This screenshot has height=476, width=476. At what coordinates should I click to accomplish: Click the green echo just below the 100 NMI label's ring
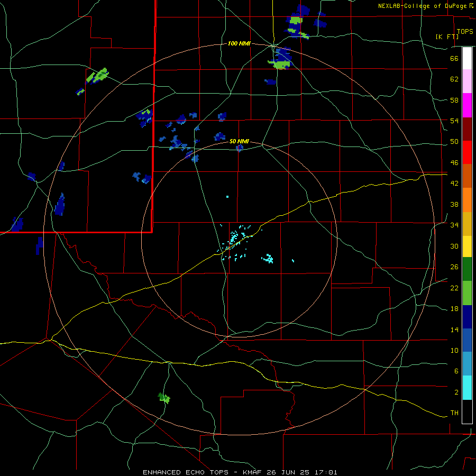click(280, 65)
